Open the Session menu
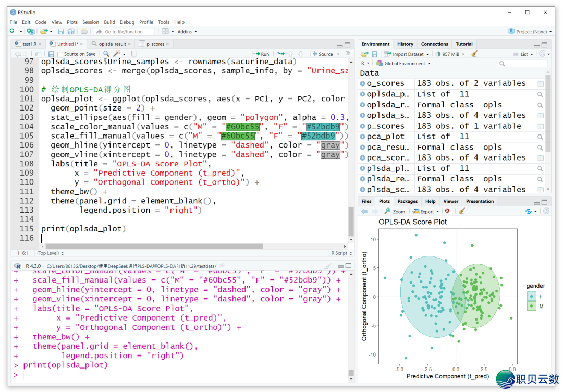This screenshot has width=563, height=392. (x=90, y=22)
